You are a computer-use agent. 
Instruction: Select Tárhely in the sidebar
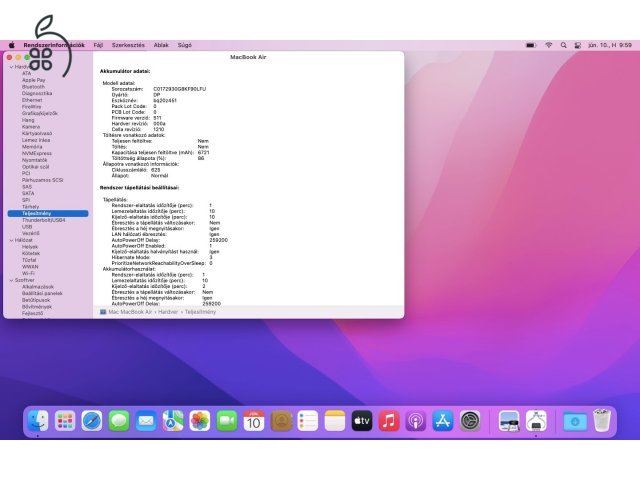[x=30, y=207]
